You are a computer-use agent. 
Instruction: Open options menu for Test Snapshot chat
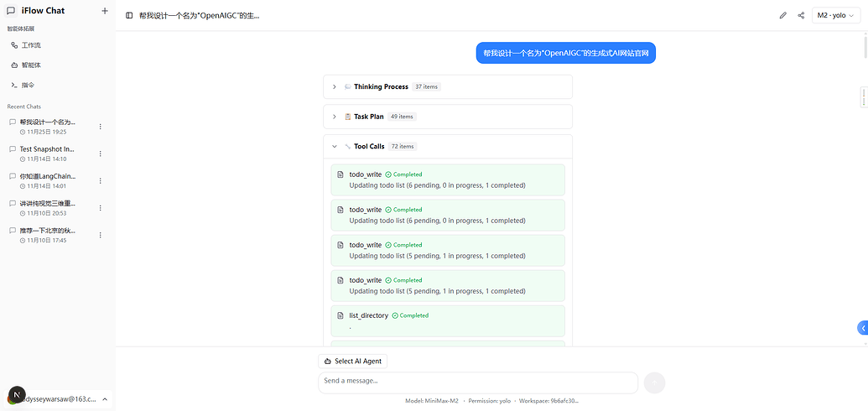coord(100,154)
